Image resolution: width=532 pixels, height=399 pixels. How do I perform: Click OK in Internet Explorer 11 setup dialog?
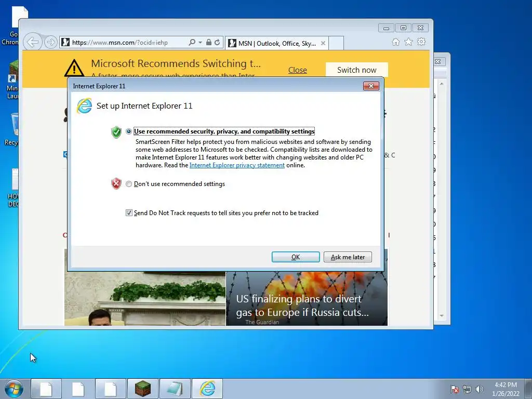point(296,257)
